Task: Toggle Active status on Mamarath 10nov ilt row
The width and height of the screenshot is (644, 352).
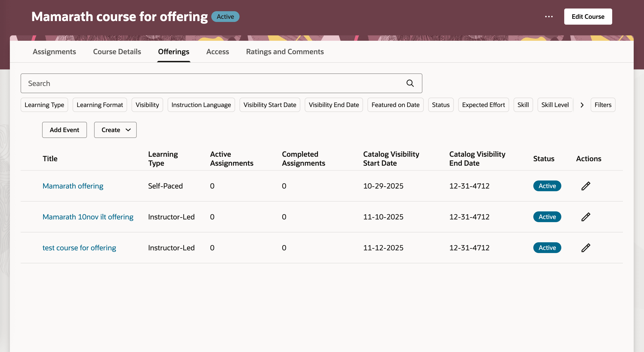Action: 547,217
